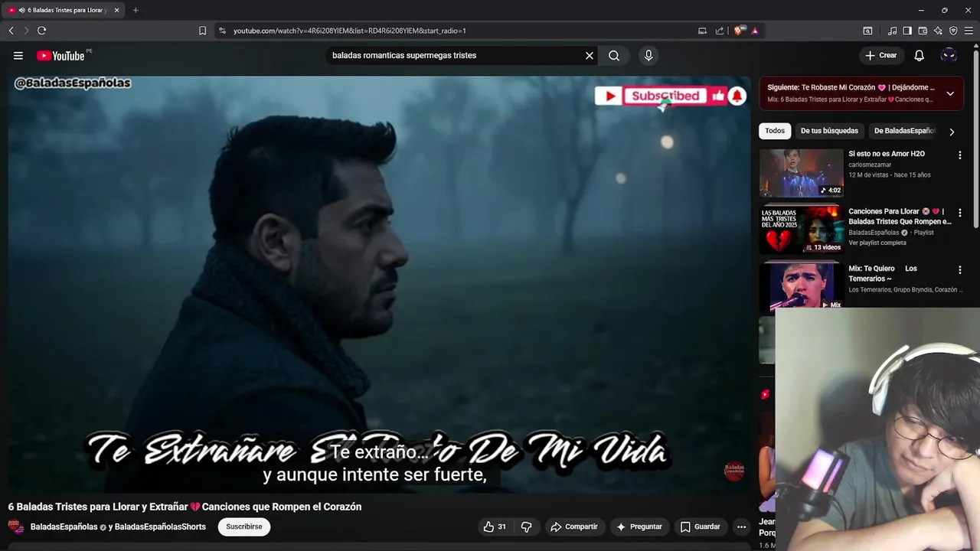
Task: Open the tab search icon in toolbar
Action: 867,31
